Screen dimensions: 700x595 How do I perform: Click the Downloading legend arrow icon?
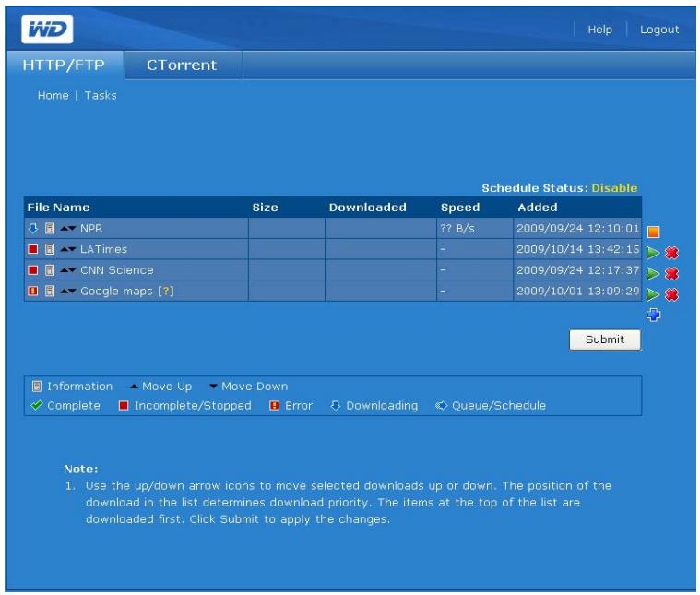pyautogui.click(x=336, y=406)
